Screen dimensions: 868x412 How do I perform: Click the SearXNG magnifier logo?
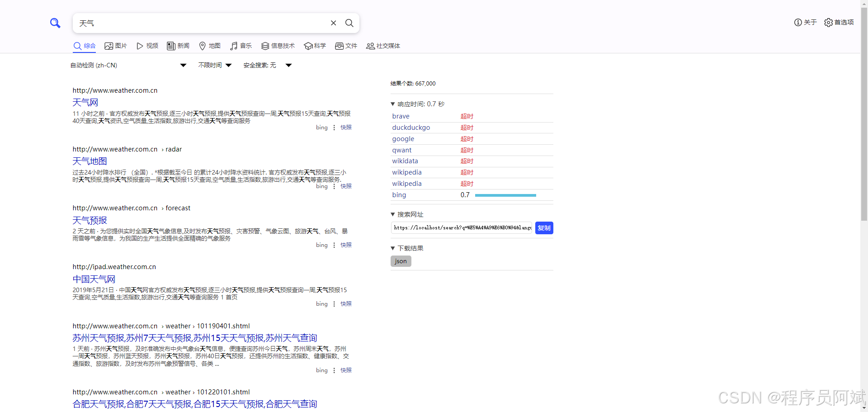[x=55, y=23]
